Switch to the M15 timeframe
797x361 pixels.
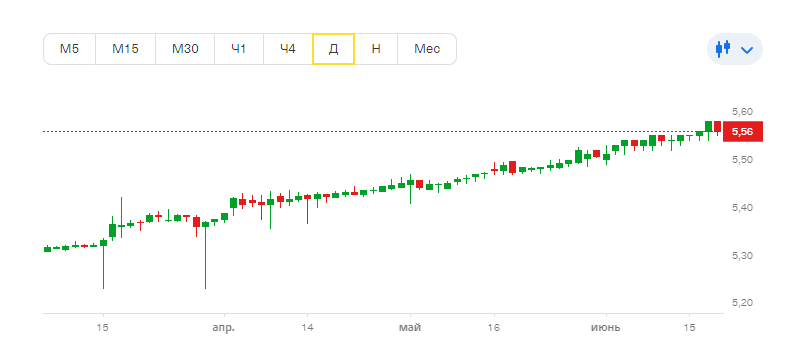point(126,49)
